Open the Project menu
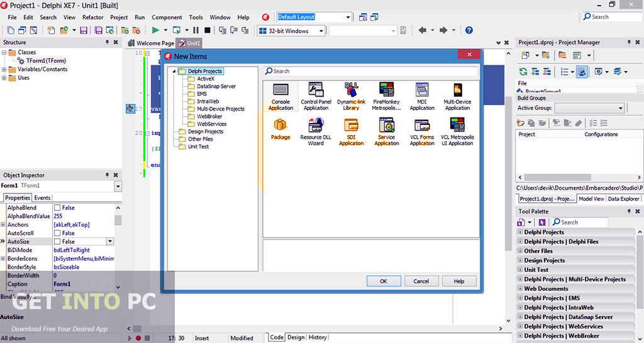The width and height of the screenshot is (644, 343). [119, 17]
